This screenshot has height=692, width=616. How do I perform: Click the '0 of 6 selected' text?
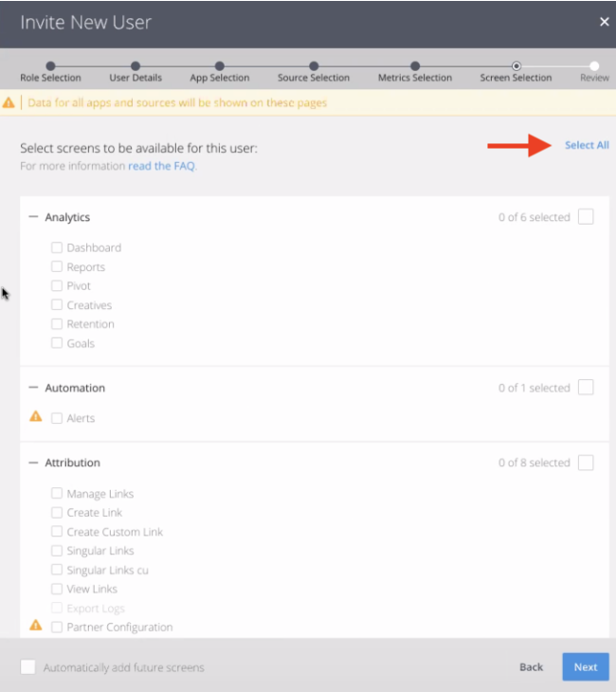tap(534, 217)
